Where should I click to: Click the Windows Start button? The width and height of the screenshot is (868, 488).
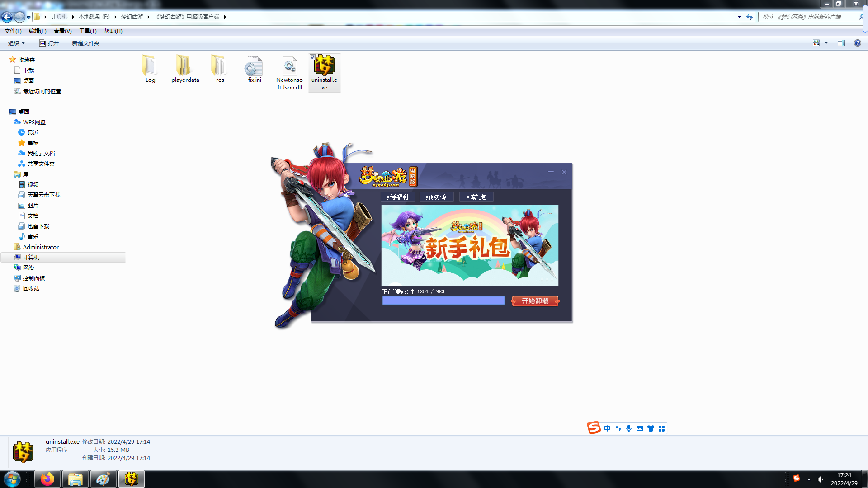(x=12, y=479)
